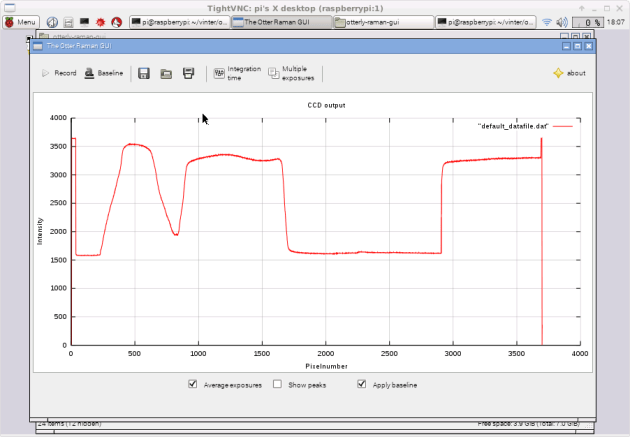Click the Intensity axis label
630x437 pixels.
tap(40, 231)
